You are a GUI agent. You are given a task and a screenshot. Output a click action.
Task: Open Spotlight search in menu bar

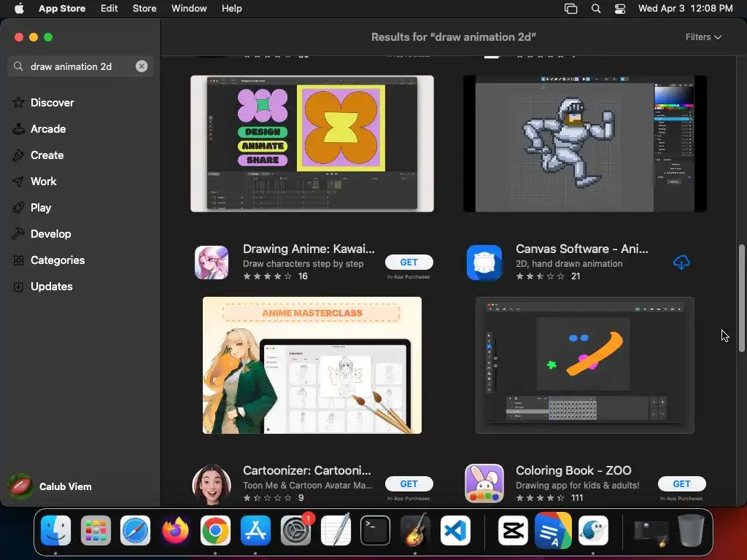pyautogui.click(x=595, y=9)
